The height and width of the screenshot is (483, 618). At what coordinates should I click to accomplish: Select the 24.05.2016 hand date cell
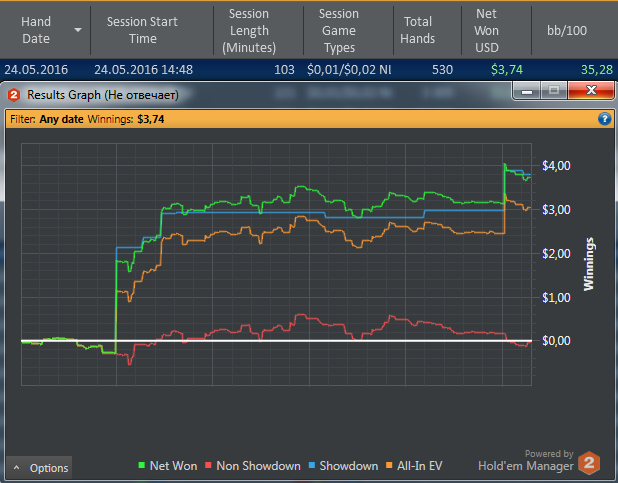[x=36, y=70]
